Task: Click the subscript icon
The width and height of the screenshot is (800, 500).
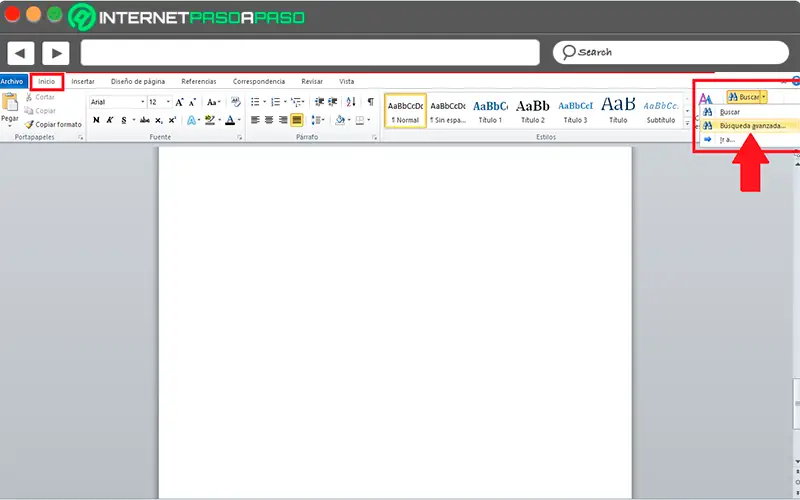Action: pyautogui.click(x=159, y=120)
